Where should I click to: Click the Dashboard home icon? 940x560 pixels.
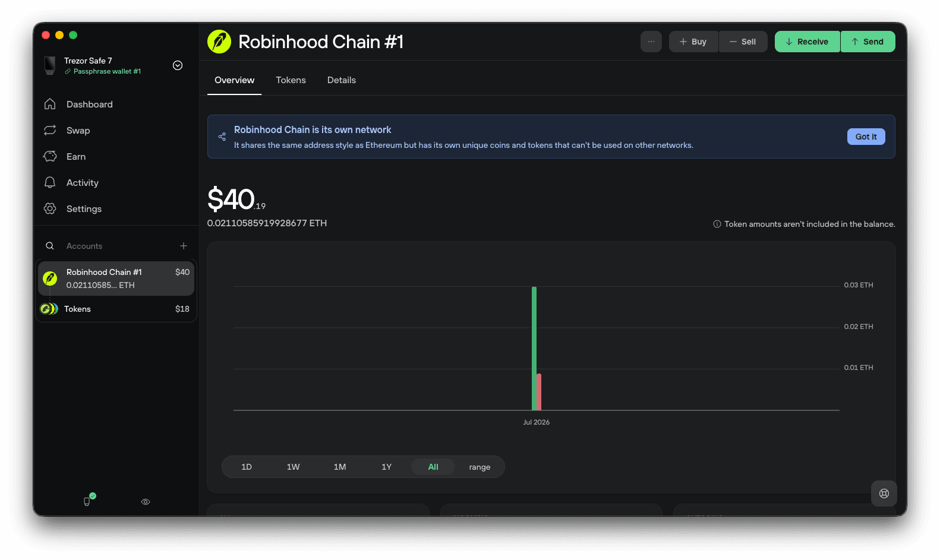coord(50,104)
